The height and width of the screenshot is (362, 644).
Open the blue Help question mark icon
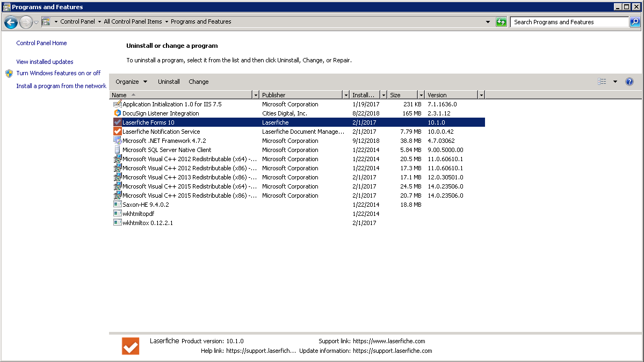pyautogui.click(x=629, y=82)
